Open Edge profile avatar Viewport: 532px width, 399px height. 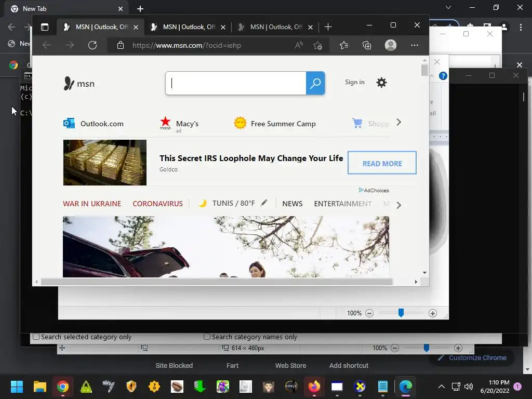click(391, 45)
